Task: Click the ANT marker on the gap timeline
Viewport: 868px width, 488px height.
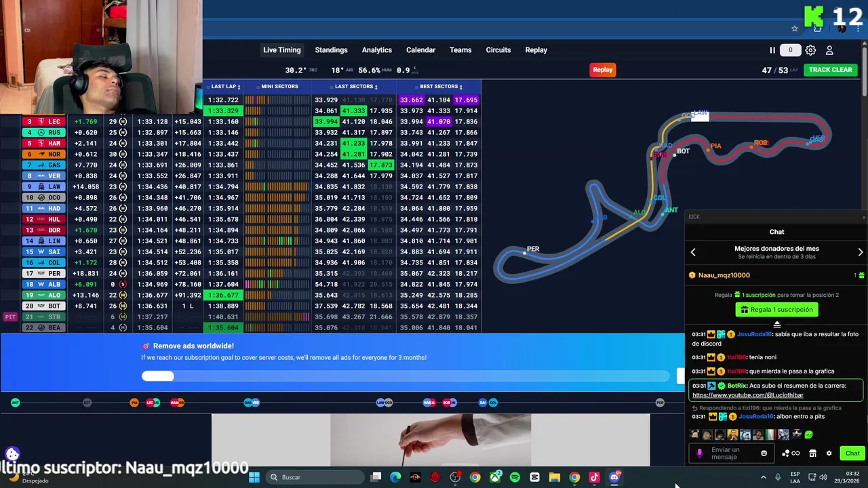Action: (15, 403)
